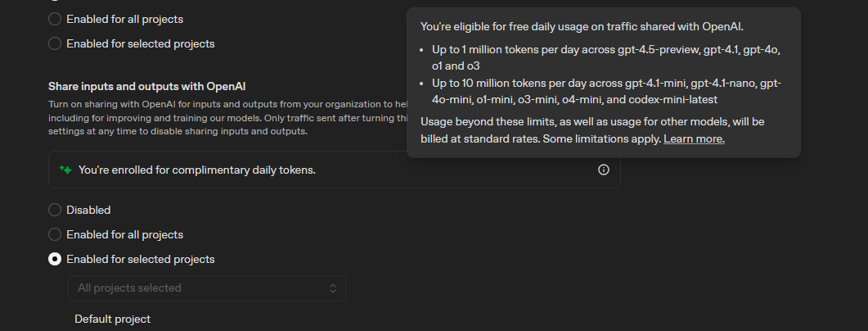Click the "Turn on sharing with OpenAI" description text
The image size is (868, 331).
(228, 117)
